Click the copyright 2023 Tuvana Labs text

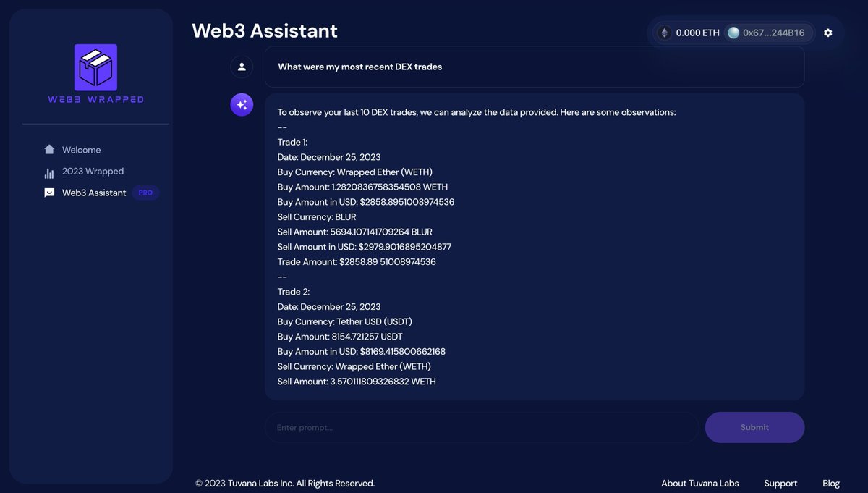tap(285, 483)
